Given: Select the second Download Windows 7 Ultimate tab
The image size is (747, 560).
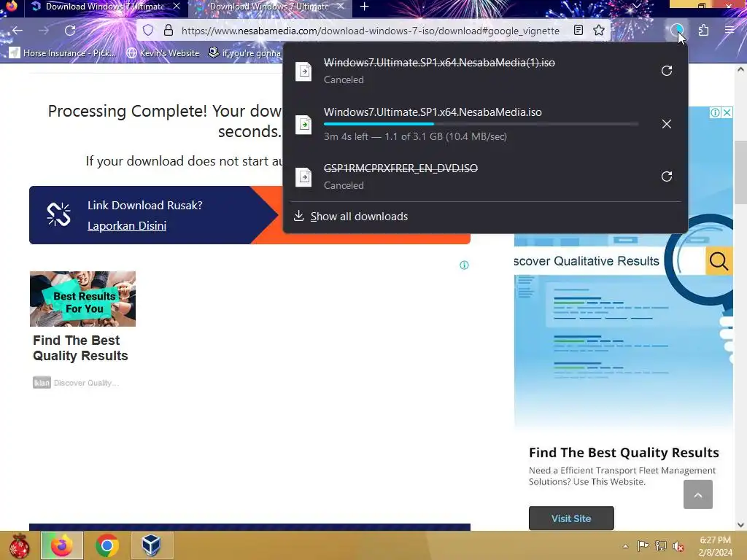Looking at the screenshot, I should coord(270,7).
